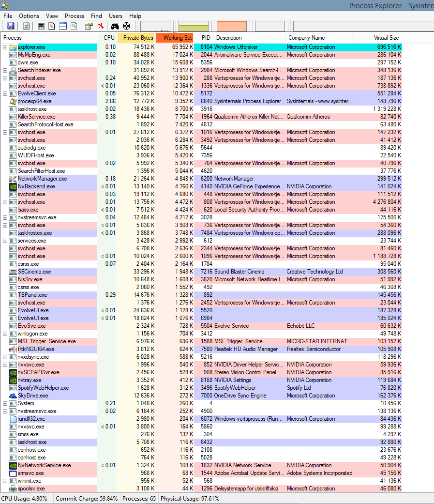The width and height of the screenshot is (434, 504).
Task: Collapse the System tree node
Action: pos(5,403)
